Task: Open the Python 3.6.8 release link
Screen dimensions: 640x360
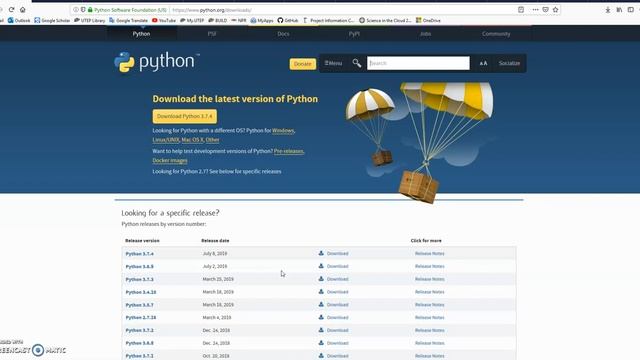Action: tap(140, 343)
